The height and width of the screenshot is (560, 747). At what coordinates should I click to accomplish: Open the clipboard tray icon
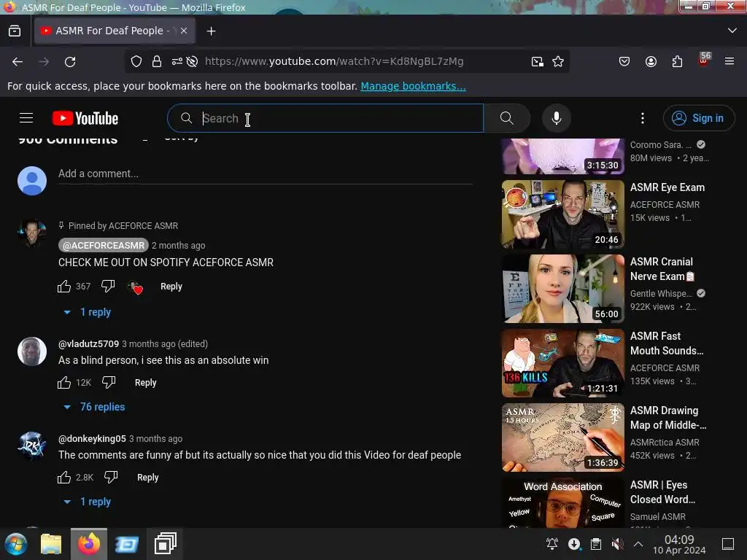click(x=595, y=544)
